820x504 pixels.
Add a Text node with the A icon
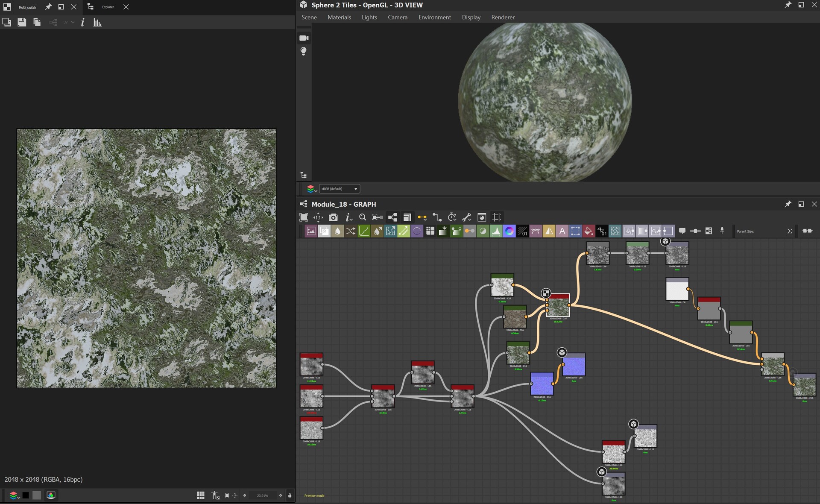click(562, 231)
